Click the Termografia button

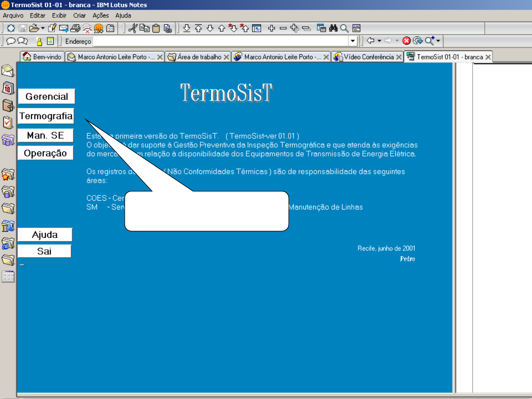click(x=46, y=116)
